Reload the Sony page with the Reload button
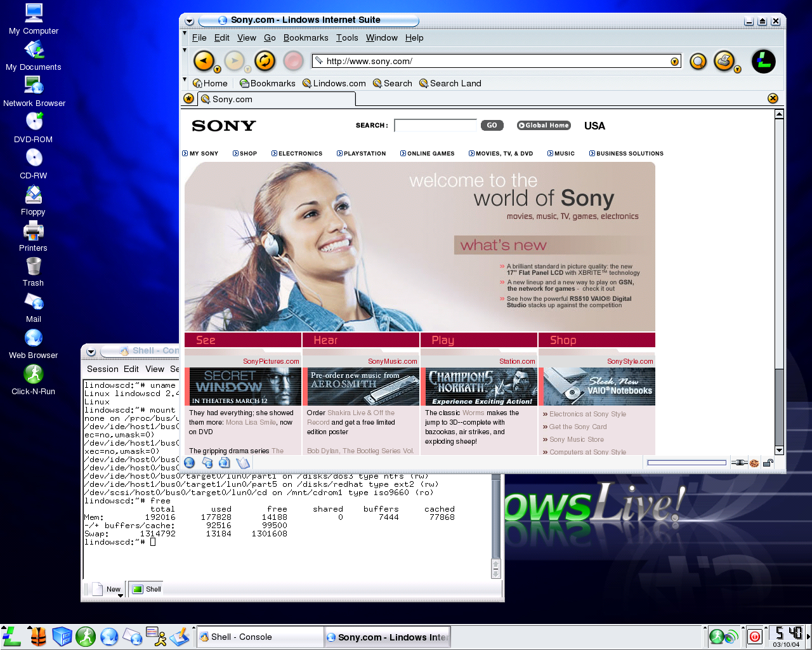 tap(265, 61)
